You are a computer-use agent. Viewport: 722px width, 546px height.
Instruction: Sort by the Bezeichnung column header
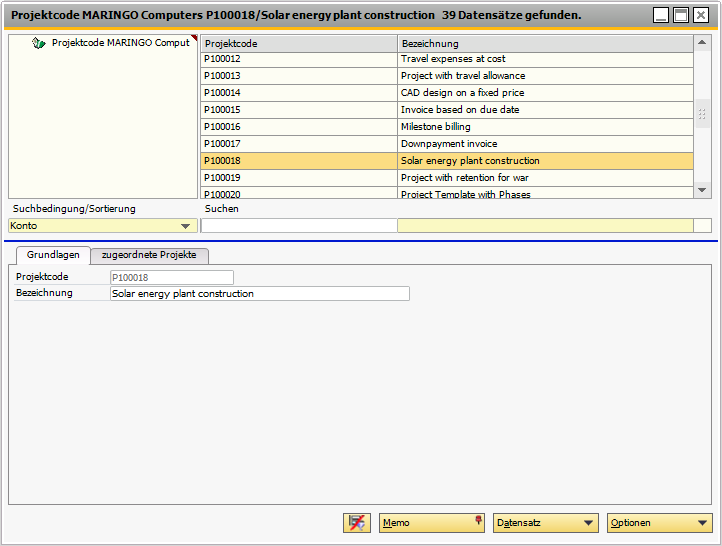click(544, 44)
